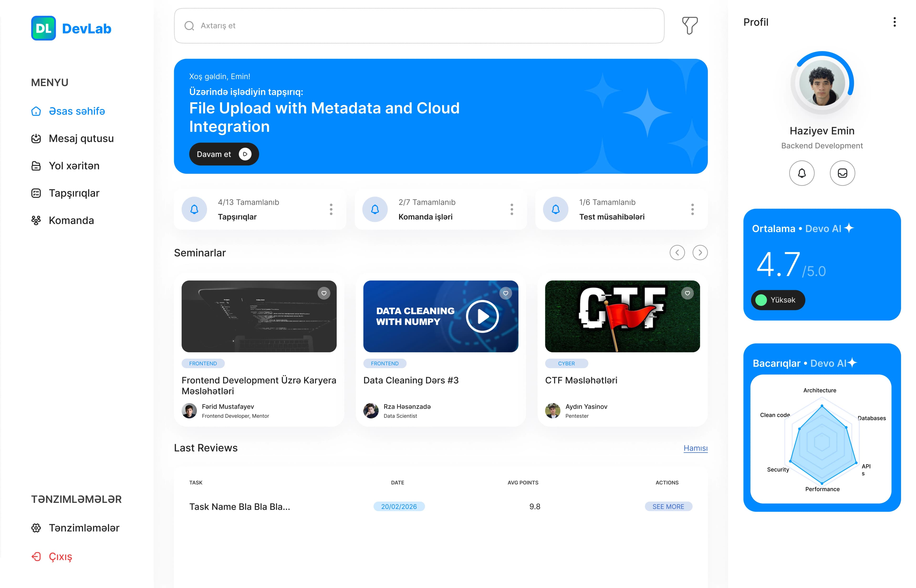Click the bell icon on the Tapşırıqlar card
The width and height of the screenshot is (916, 588).
194,209
